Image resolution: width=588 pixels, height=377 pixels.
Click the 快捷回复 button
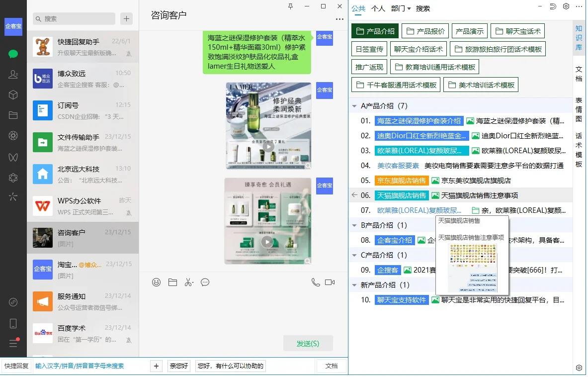click(x=16, y=367)
